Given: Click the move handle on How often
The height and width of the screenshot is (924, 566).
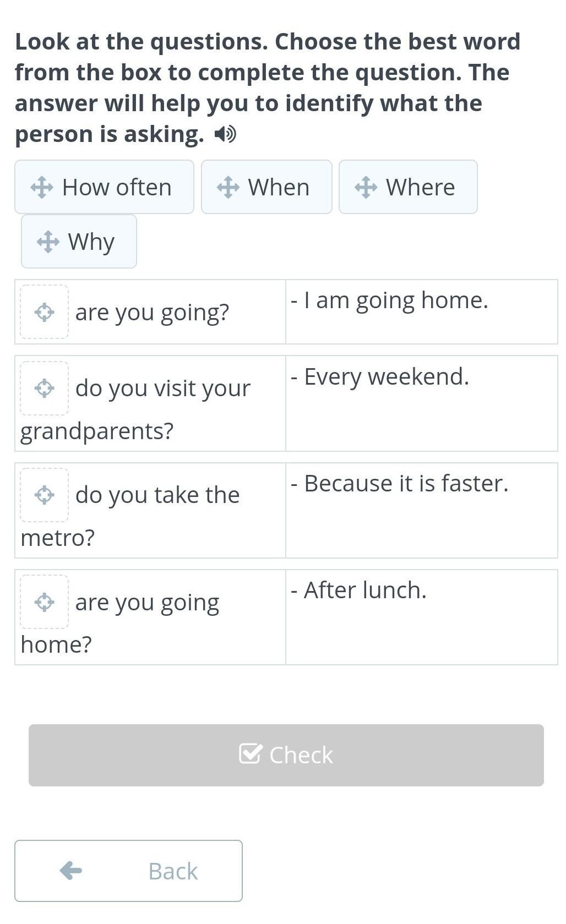Looking at the screenshot, I should [x=42, y=187].
